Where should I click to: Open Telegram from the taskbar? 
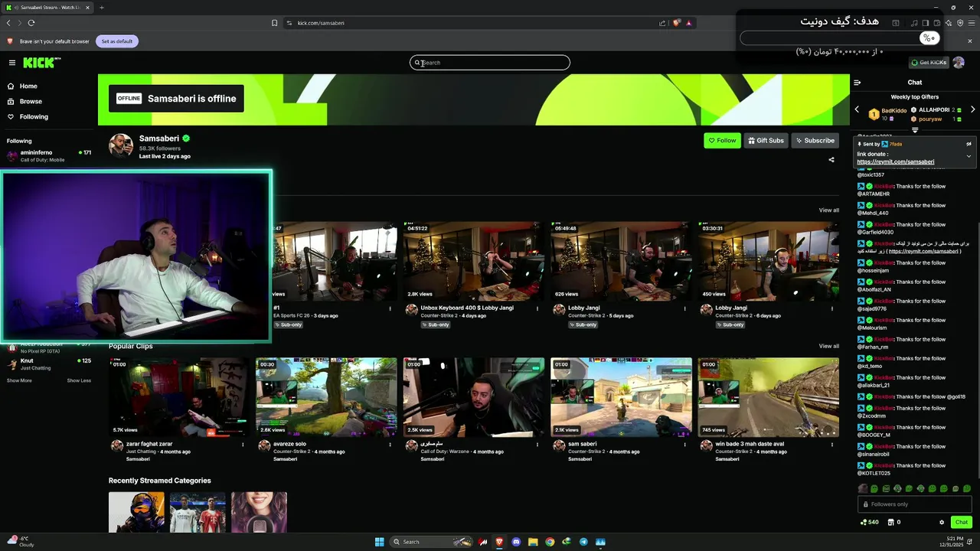click(583, 542)
